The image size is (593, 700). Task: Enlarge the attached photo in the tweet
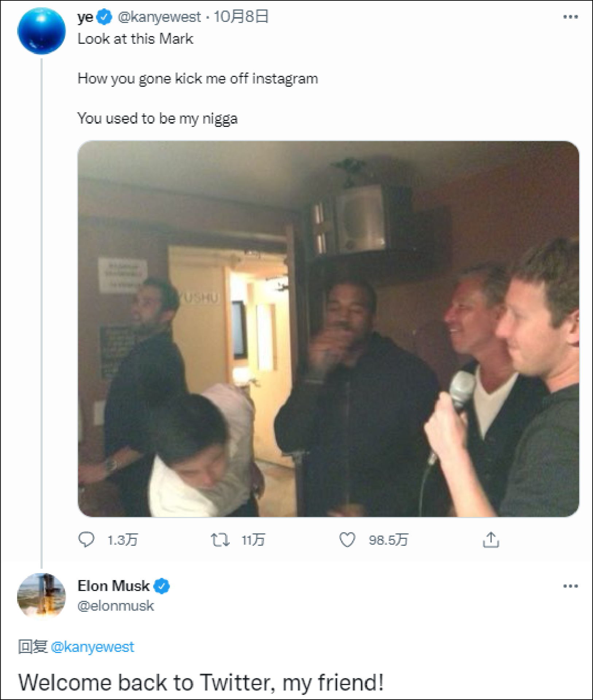tap(328, 329)
